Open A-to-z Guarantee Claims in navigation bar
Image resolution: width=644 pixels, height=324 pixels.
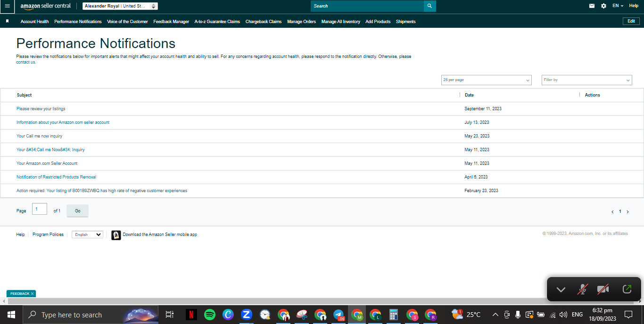pos(217,22)
